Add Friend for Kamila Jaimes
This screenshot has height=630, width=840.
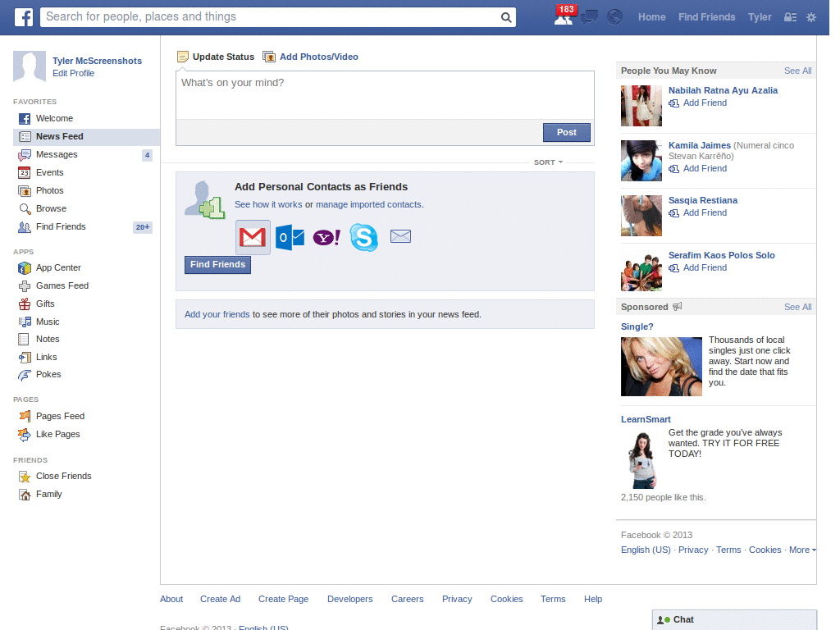coord(698,169)
